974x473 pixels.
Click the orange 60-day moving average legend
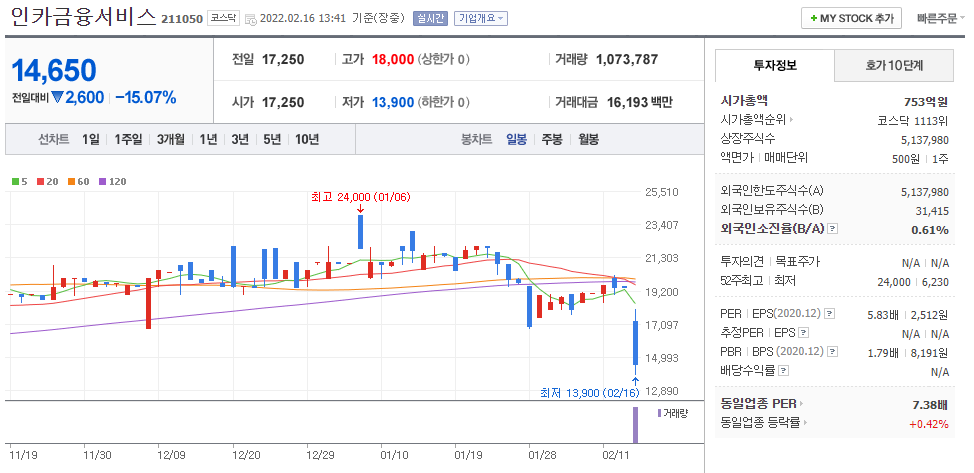pos(78,181)
